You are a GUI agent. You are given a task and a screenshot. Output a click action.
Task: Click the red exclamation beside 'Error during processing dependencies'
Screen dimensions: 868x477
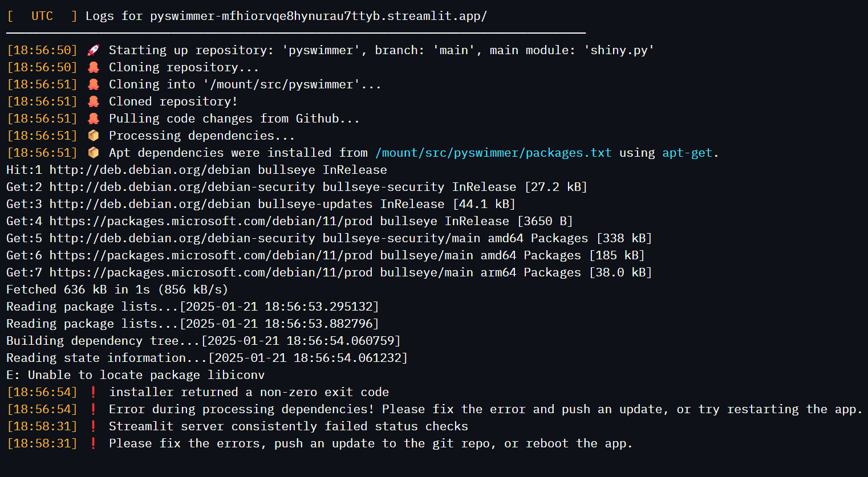pos(94,409)
